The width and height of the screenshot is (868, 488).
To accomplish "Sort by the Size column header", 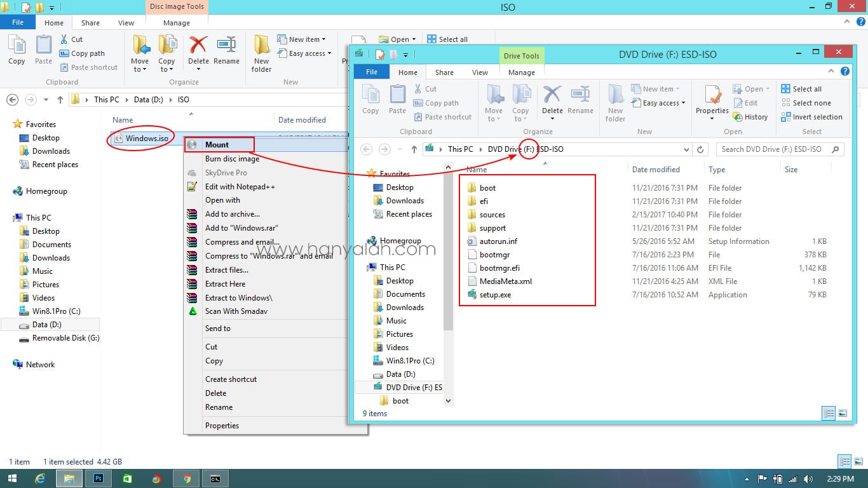I will tap(791, 170).
